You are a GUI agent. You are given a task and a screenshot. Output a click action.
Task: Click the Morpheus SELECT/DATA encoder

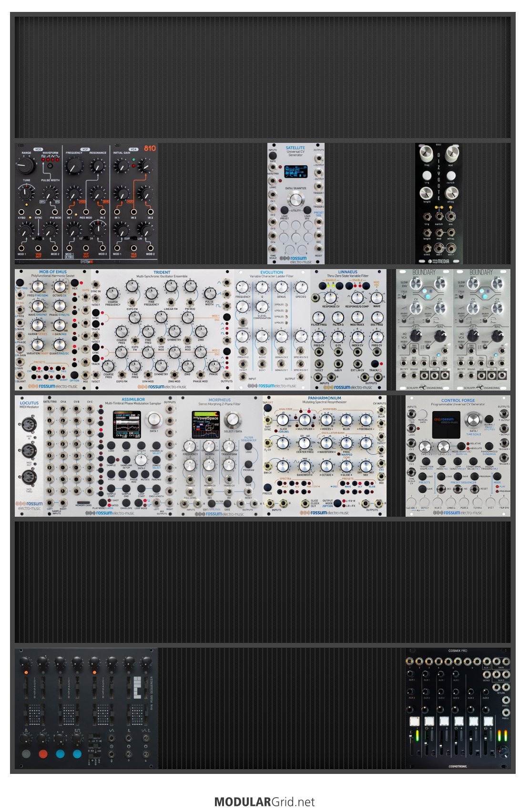(232, 420)
